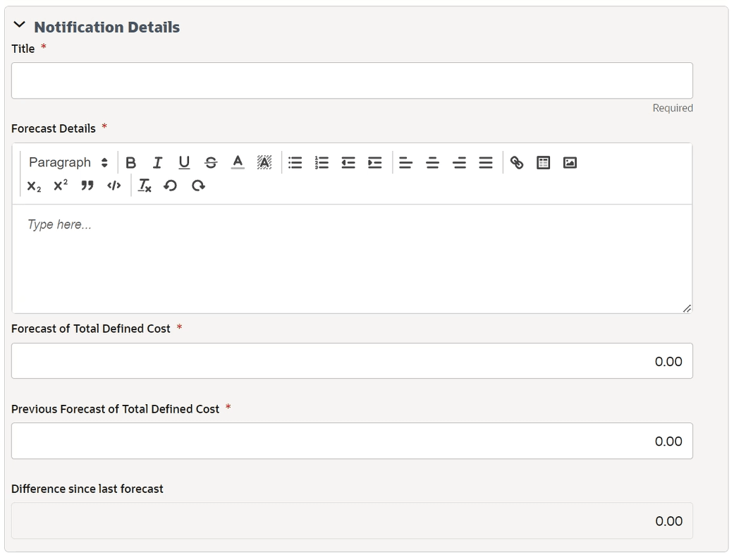
Task: Open the text color picker
Action: pyautogui.click(x=238, y=163)
